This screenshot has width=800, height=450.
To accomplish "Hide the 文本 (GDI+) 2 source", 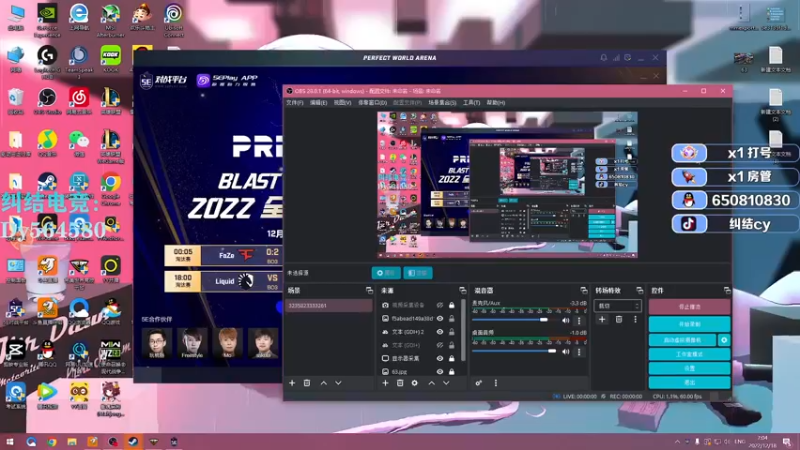I will pos(439,332).
